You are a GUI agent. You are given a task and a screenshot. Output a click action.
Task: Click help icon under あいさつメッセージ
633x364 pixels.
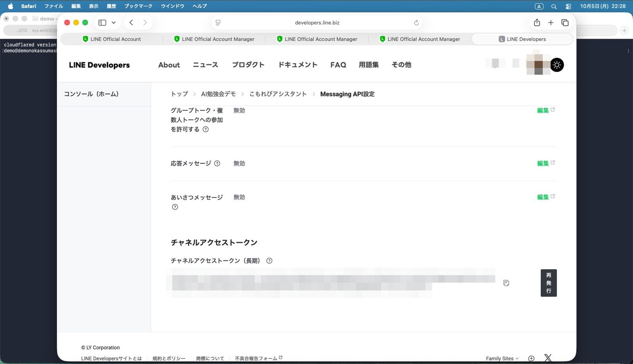click(175, 207)
